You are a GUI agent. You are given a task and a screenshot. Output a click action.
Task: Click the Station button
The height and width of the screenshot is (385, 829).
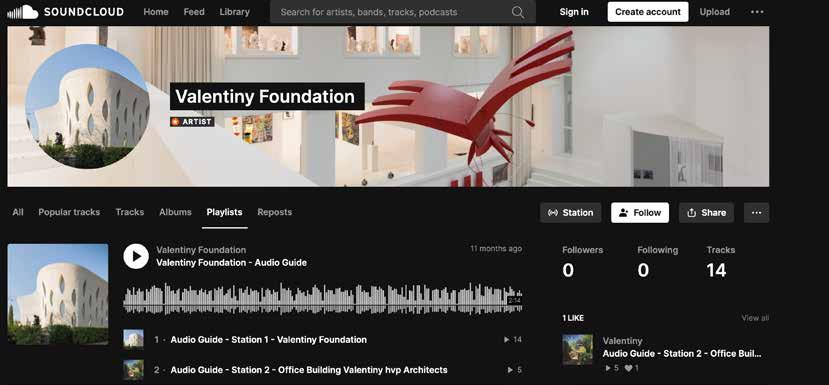tap(570, 213)
